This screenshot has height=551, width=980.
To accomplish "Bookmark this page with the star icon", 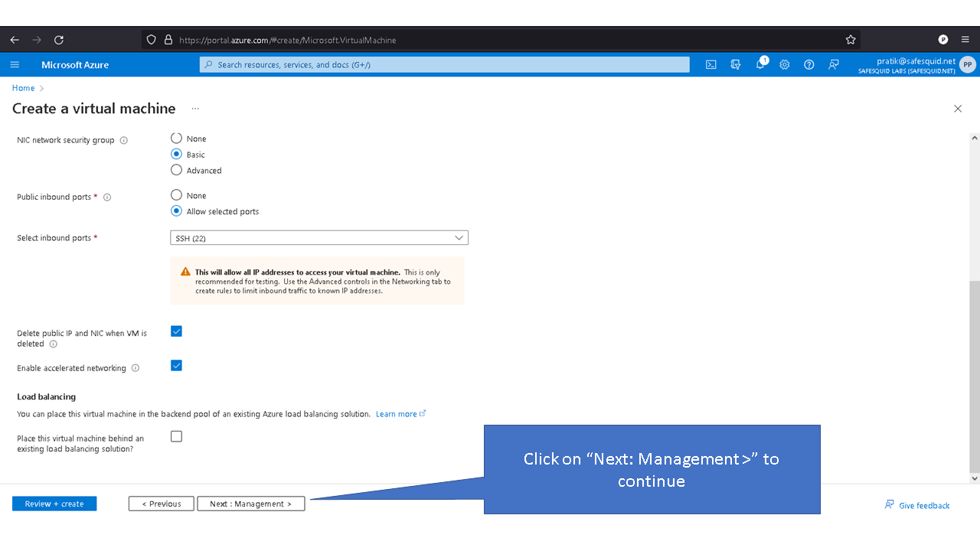I will click(x=851, y=40).
